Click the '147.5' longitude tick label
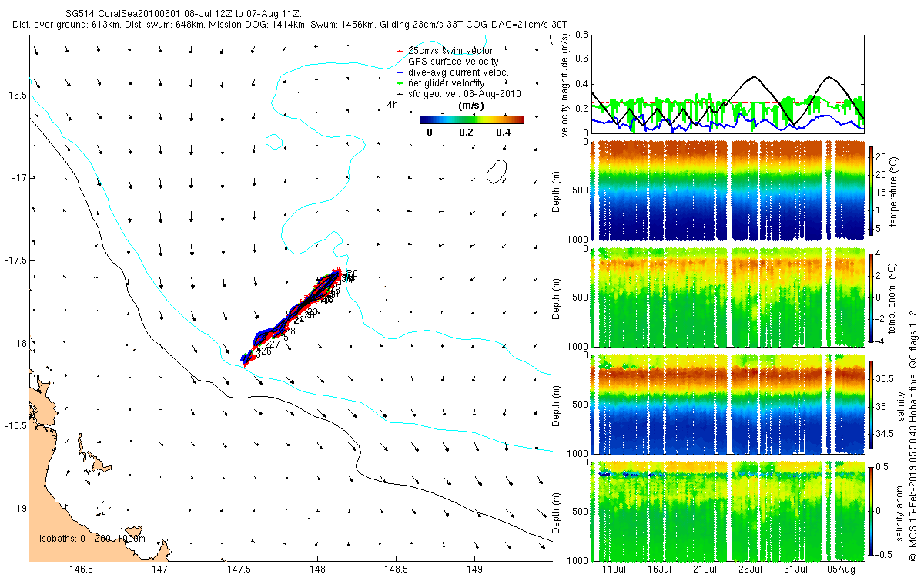The width and height of the screenshot is (924, 578). 238,570
